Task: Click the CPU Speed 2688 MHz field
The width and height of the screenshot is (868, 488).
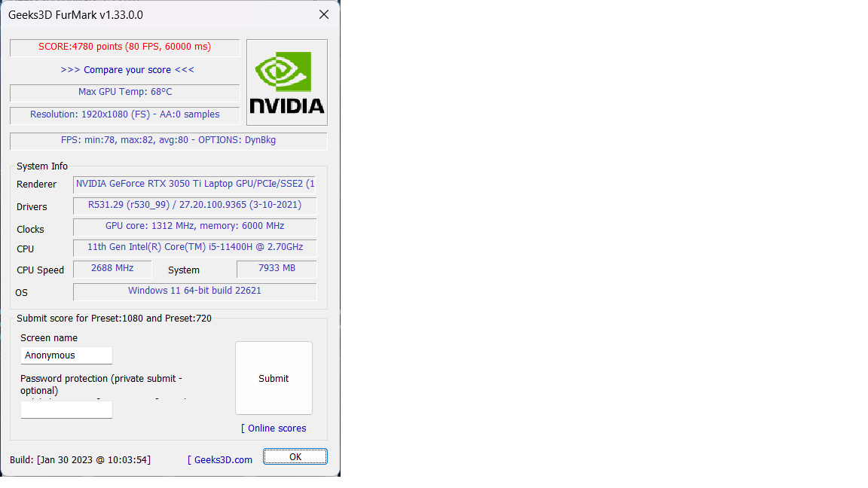Action: pyautogui.click(x=112, y=268)
